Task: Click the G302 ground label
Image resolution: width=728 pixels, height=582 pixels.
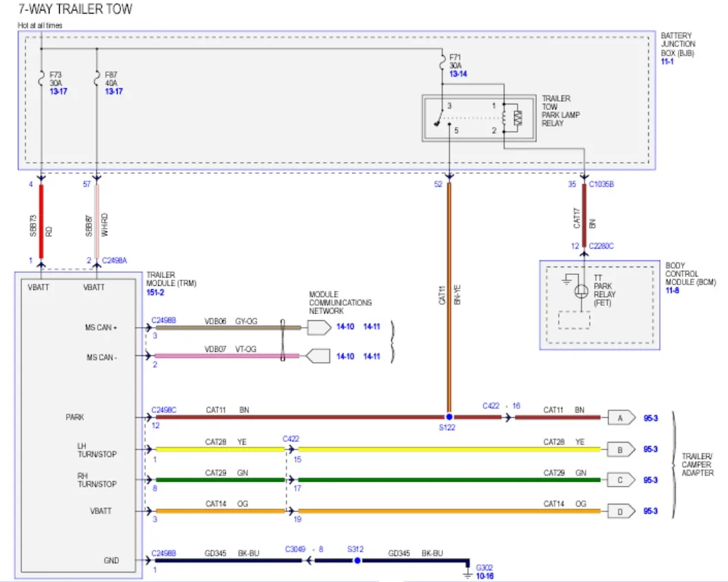Action: tap(484, 568)
